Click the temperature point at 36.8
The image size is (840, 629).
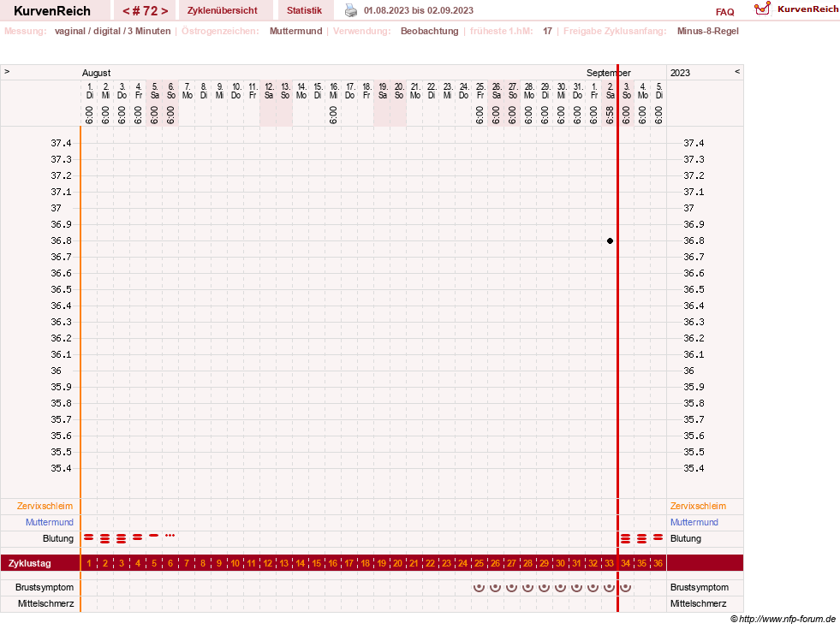610,240
